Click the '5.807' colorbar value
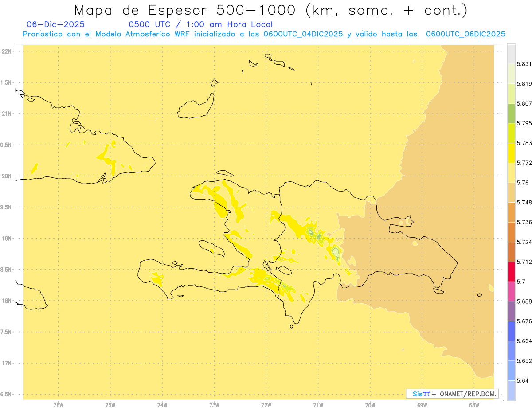 click(524, 103)
